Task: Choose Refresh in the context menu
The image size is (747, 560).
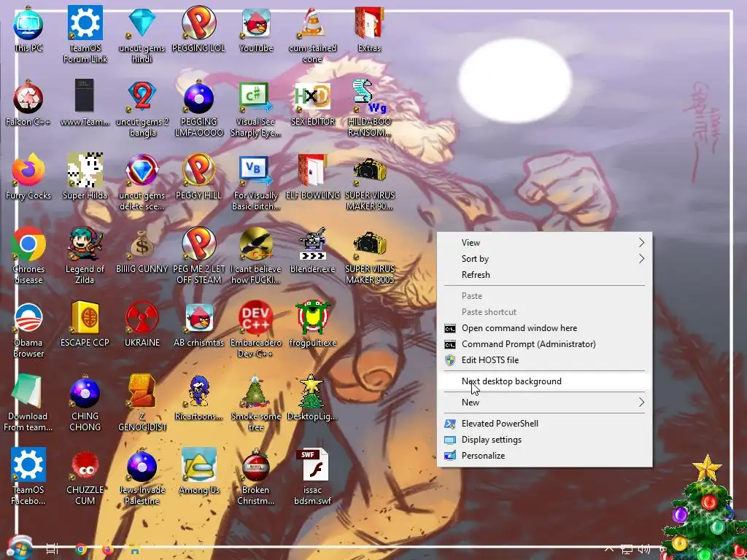Action: click(x=544, y=274)
